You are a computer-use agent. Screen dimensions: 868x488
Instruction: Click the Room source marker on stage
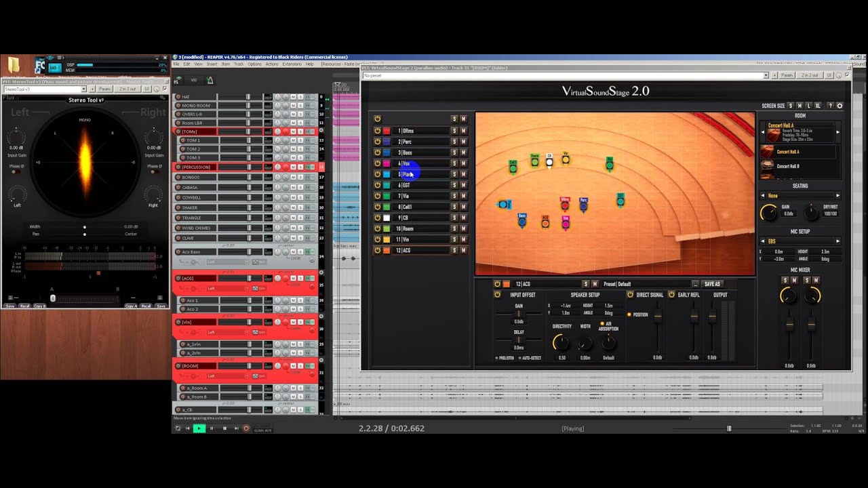[x=535, y=161]
